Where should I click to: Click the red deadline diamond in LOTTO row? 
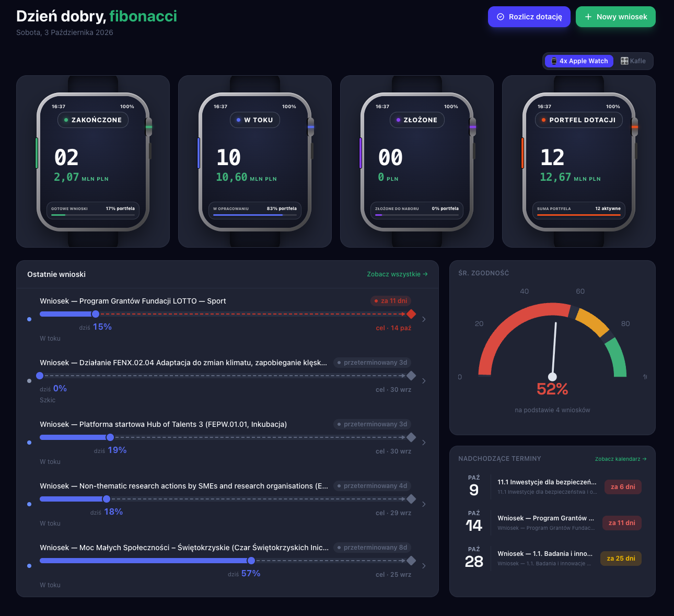[411, 314]
